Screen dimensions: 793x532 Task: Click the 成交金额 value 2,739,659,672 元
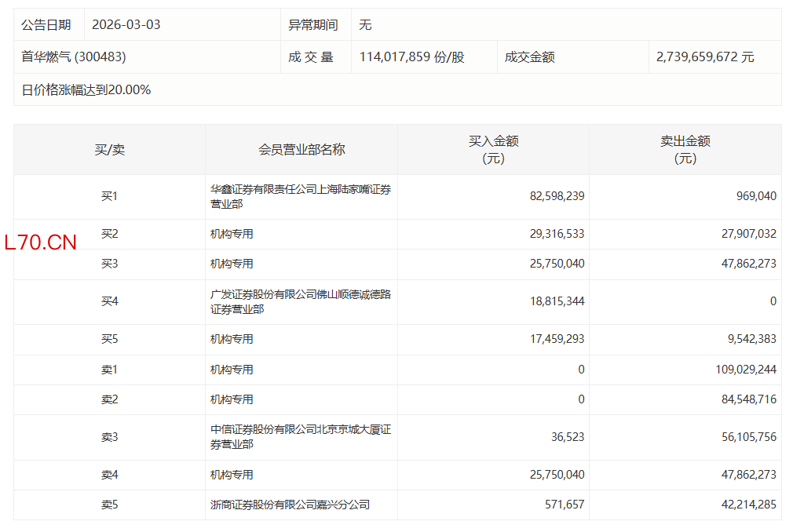tap(705, 57)
